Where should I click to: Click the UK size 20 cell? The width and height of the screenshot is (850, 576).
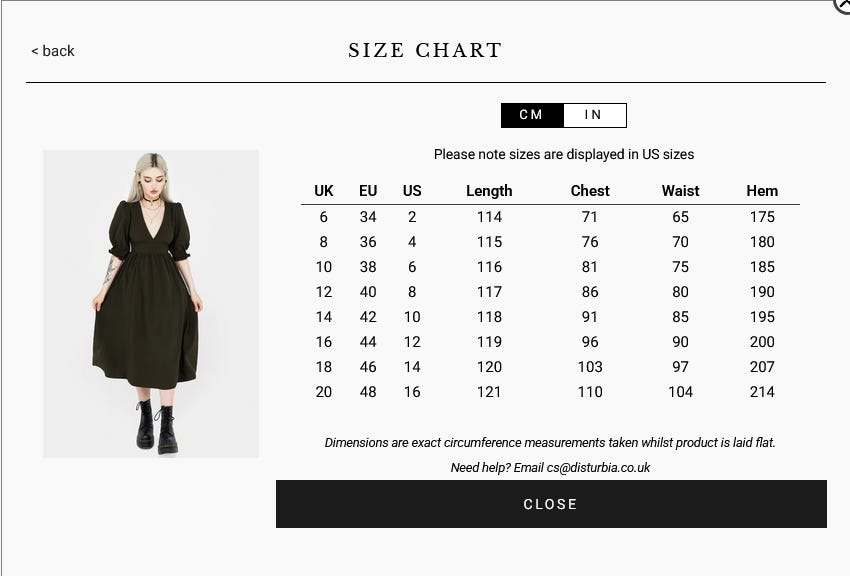[324, 392]
